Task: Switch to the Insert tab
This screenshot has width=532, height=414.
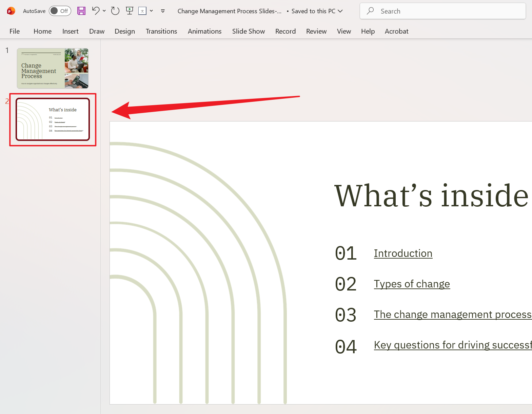Action: tap(70, 31)
